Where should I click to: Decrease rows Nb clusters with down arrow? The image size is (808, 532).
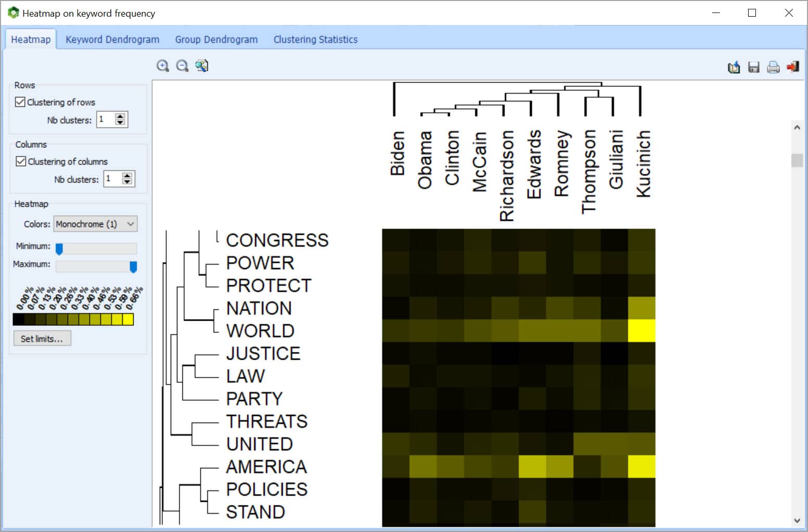point(120,123)
